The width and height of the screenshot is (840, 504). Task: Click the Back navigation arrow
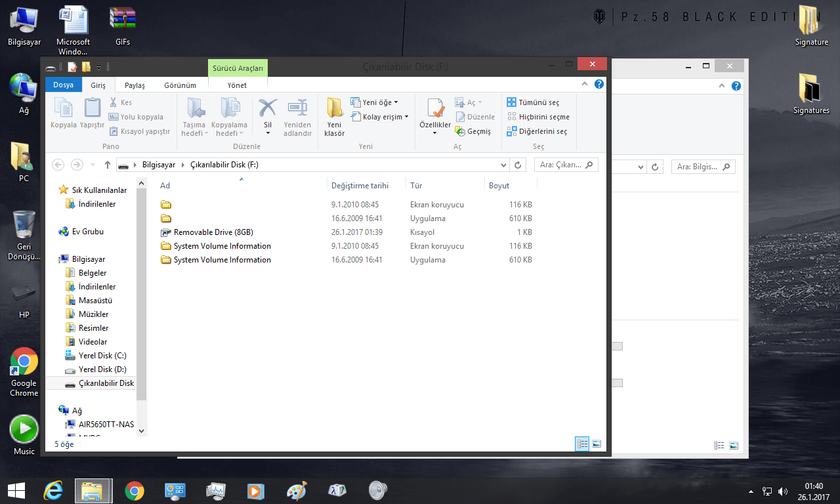[58, 165]
